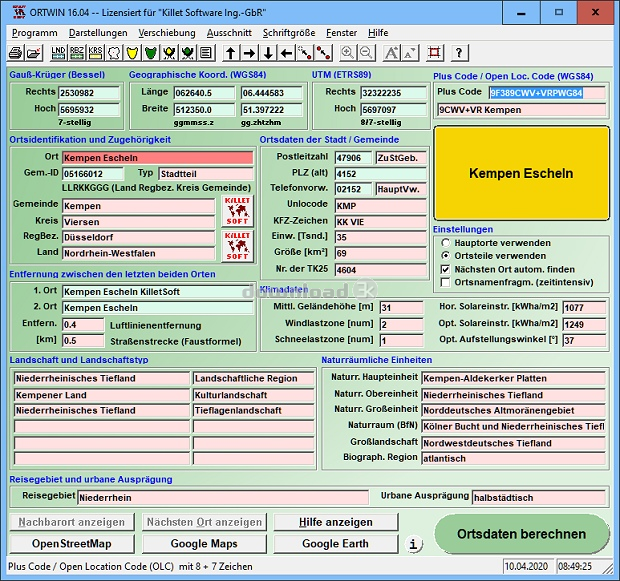
Task: Open location in Google Maps button
Action: coord(204,544)
